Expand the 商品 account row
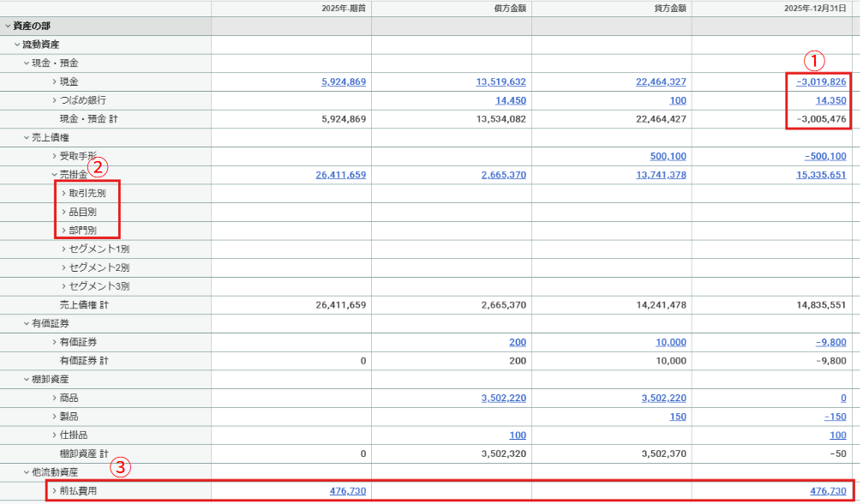This screenshot has height=504, width=863. 55,398
